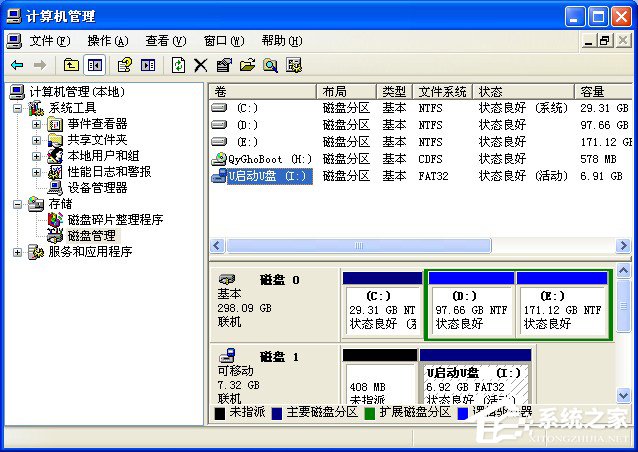638x452 pixels.
Task: Collapse the 系统工具 tree node
Action: (19, 108)
